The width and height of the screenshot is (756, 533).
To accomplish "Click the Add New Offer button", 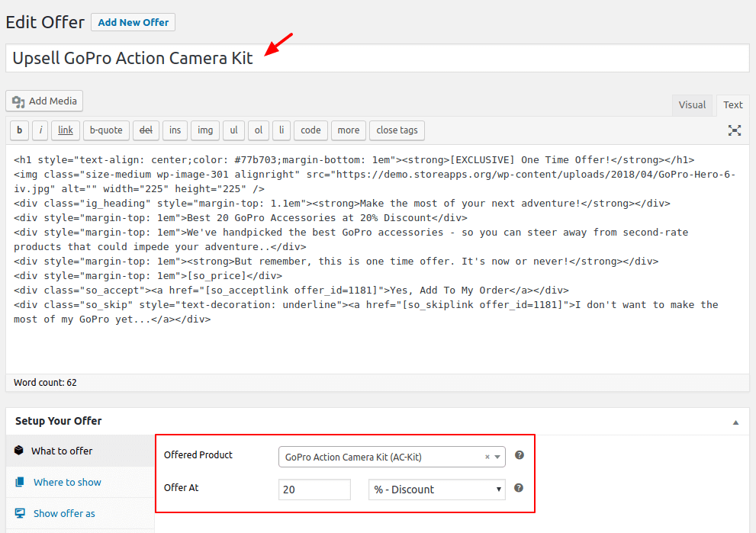I will pyautogui.click(x=134, y=22).
